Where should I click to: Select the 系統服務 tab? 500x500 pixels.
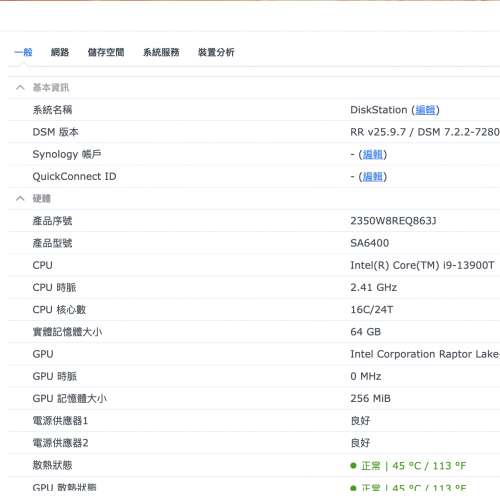[161, 52]
